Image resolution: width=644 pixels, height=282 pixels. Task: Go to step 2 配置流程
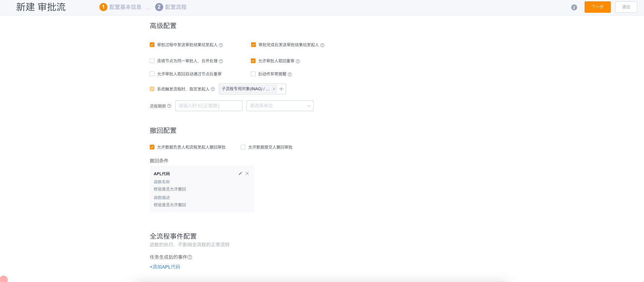tap(171, 7)
